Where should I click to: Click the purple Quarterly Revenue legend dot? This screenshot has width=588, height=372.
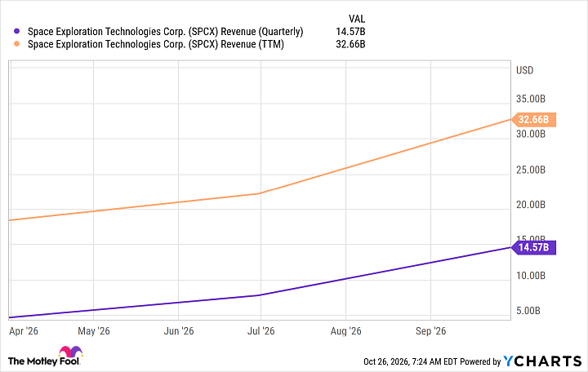point(16,32)
